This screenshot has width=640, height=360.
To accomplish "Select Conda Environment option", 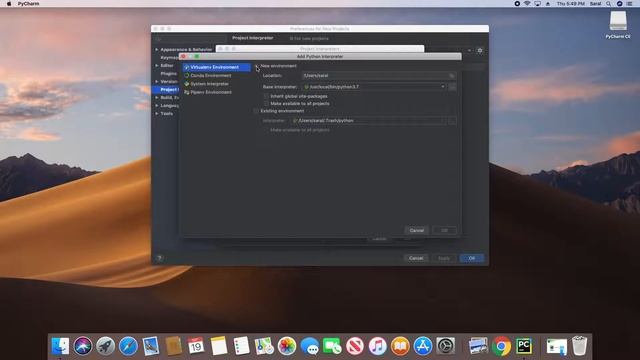I will [211, 76].
